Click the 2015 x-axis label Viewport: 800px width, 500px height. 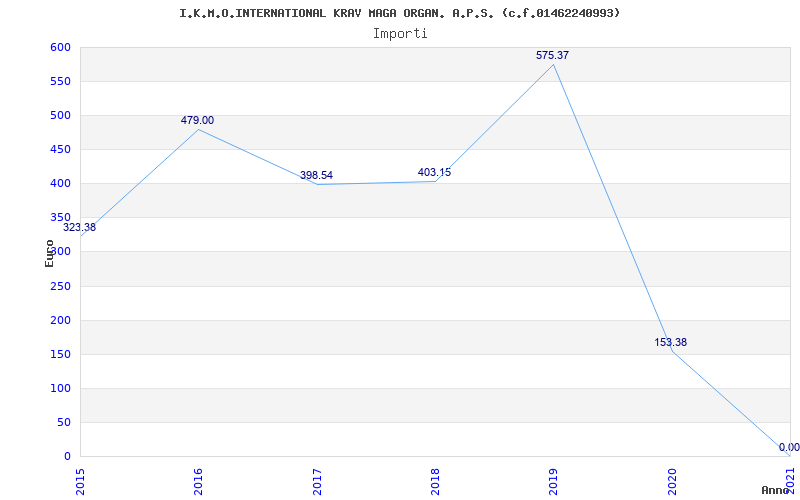click(x=80, y=482)
